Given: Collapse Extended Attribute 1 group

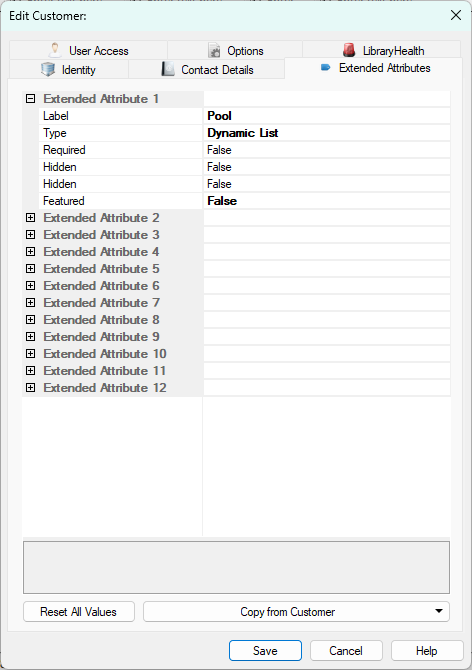Looking at the screenshot, I should point(30,99).
